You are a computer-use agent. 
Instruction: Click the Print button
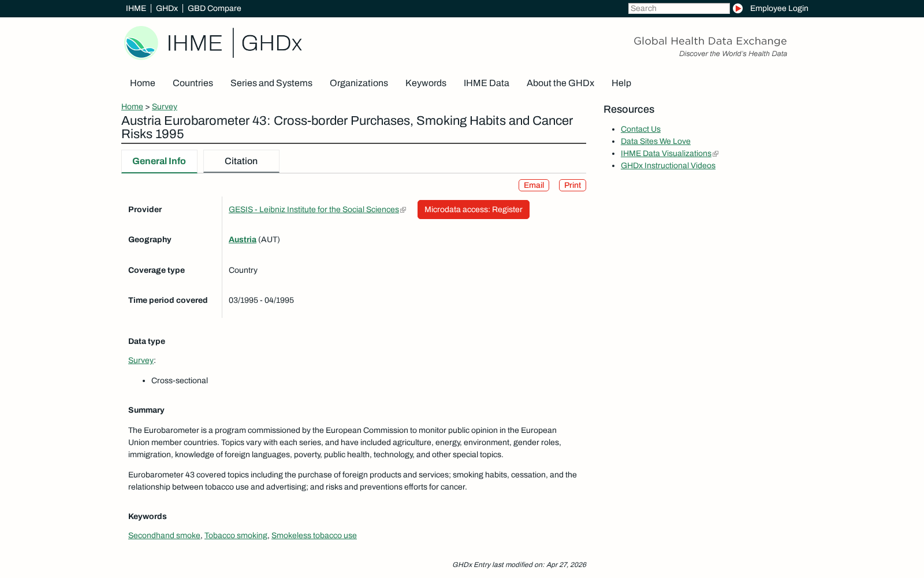pos(572,185)
